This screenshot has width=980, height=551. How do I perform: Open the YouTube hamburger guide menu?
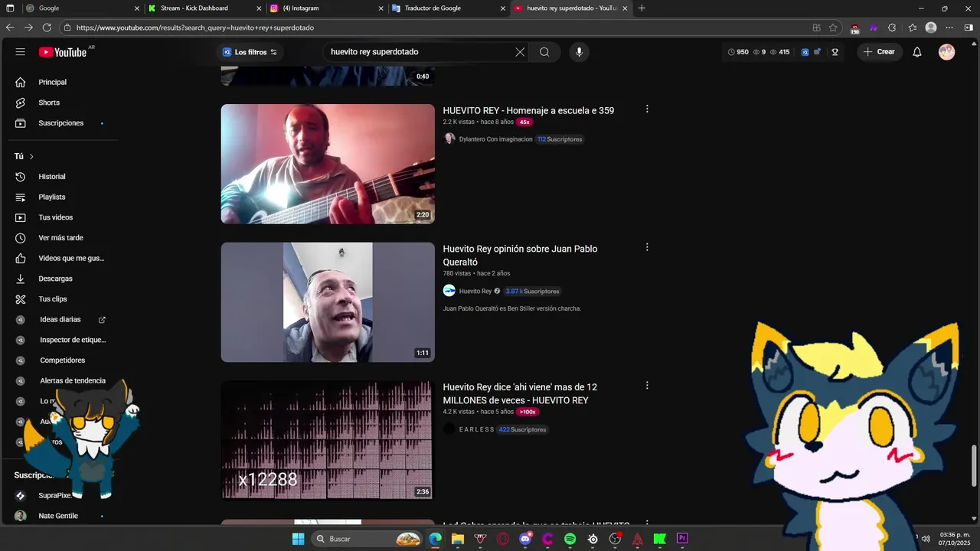(21, 52)
